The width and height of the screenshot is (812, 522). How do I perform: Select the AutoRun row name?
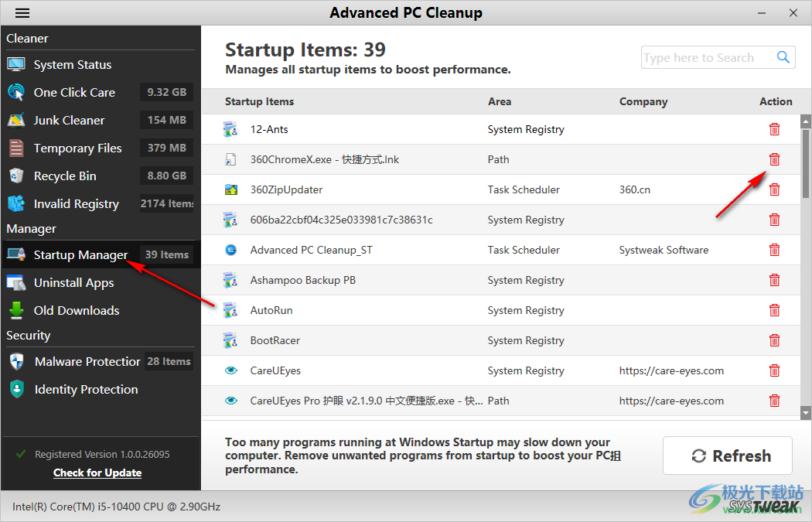click(x=271, y=310)
